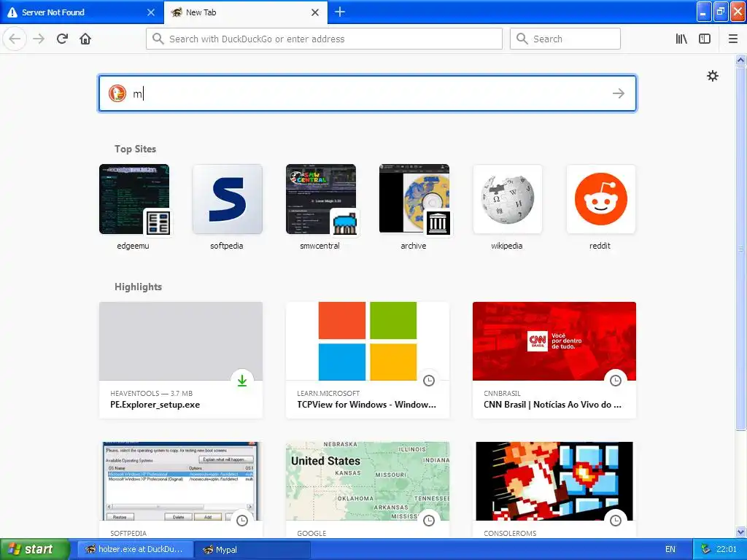Click the 22:01 taskbar clock
The image size is (747, 560).
tap(727, 549)
